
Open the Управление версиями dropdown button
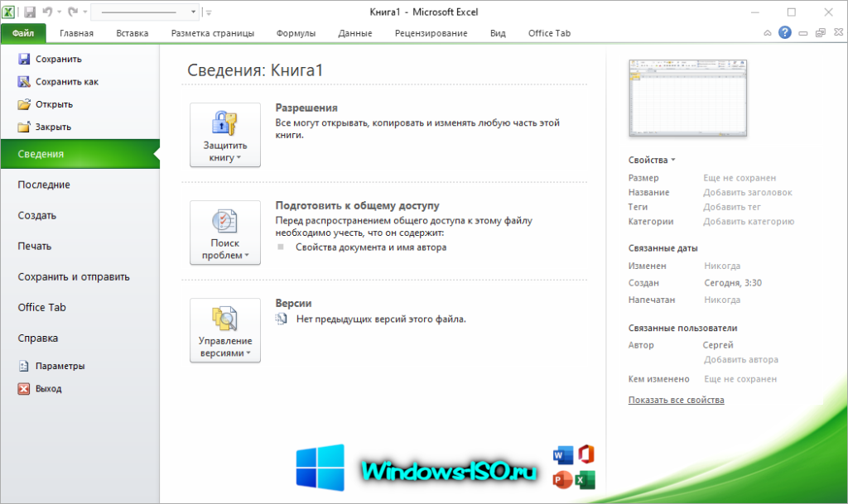[225, 330]
